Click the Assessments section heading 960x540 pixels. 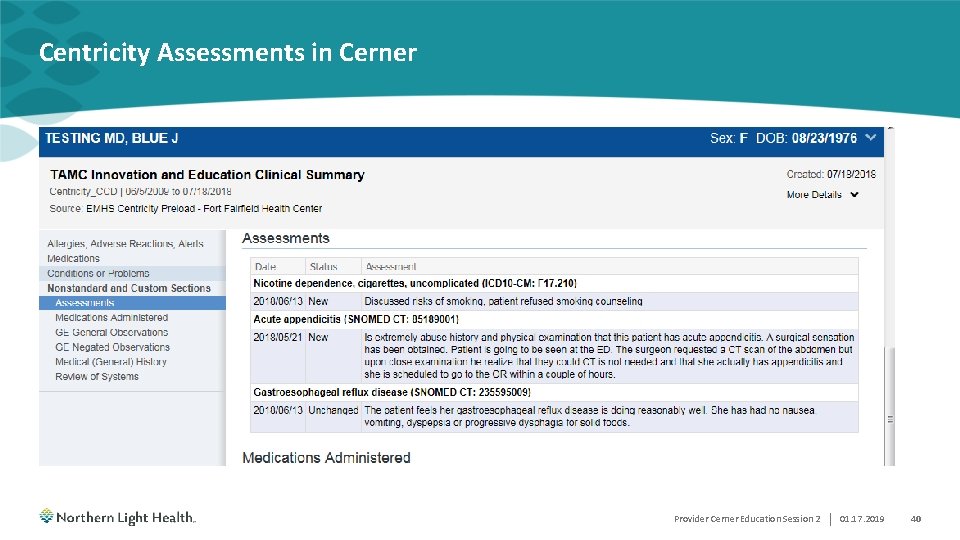coord(285,238)
